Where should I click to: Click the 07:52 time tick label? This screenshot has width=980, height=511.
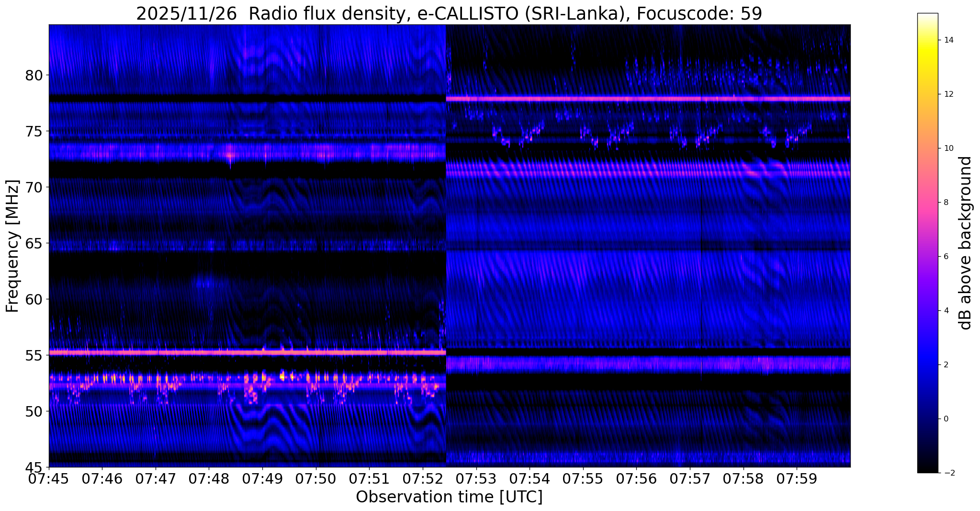pyautogui.click(x=423, y=478)
